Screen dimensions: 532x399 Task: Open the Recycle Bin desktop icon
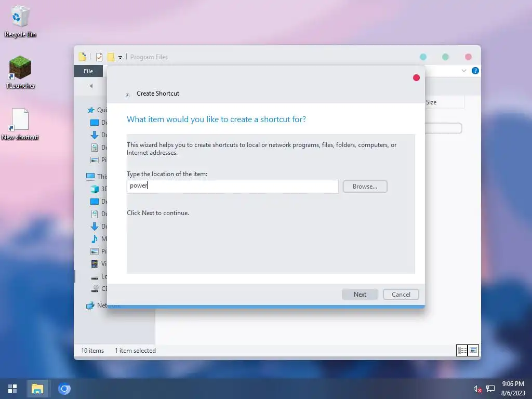[x=20, y=21]
